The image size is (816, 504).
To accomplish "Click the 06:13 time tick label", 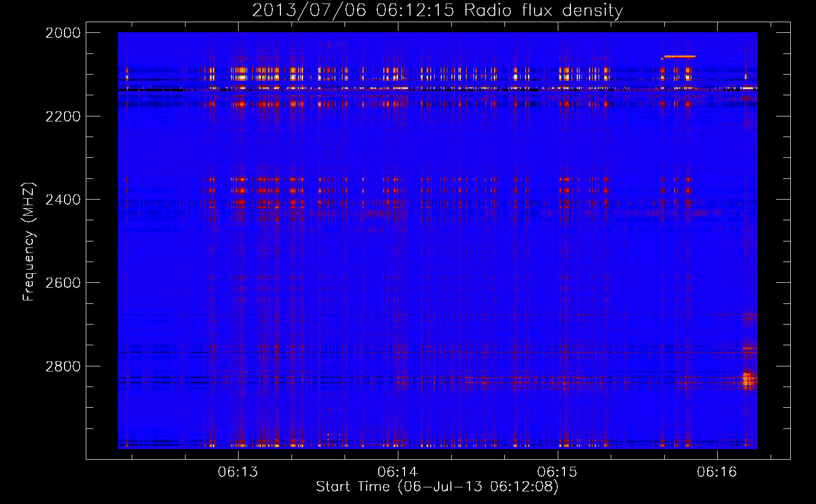I will tap(238, 472).
